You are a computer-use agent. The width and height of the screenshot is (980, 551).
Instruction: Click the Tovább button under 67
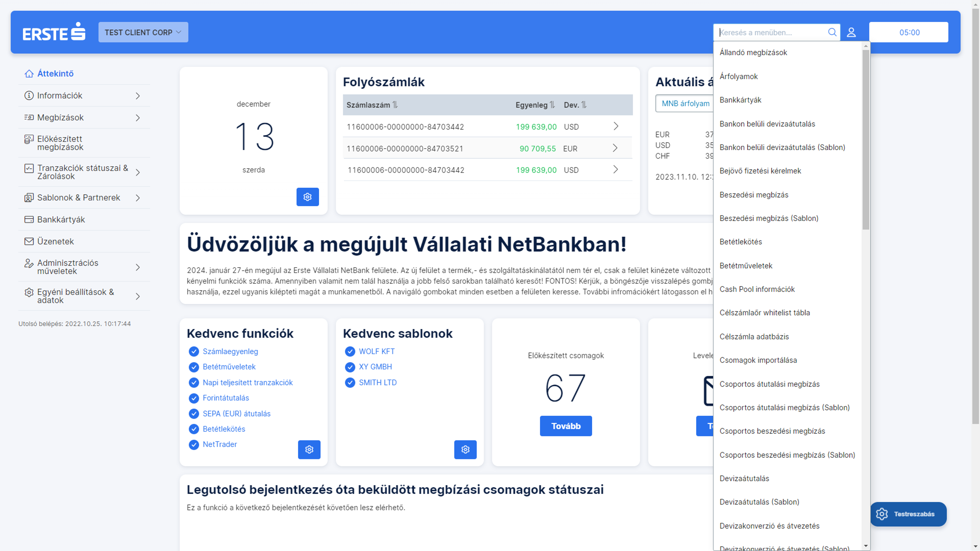[x=566, y=426]
